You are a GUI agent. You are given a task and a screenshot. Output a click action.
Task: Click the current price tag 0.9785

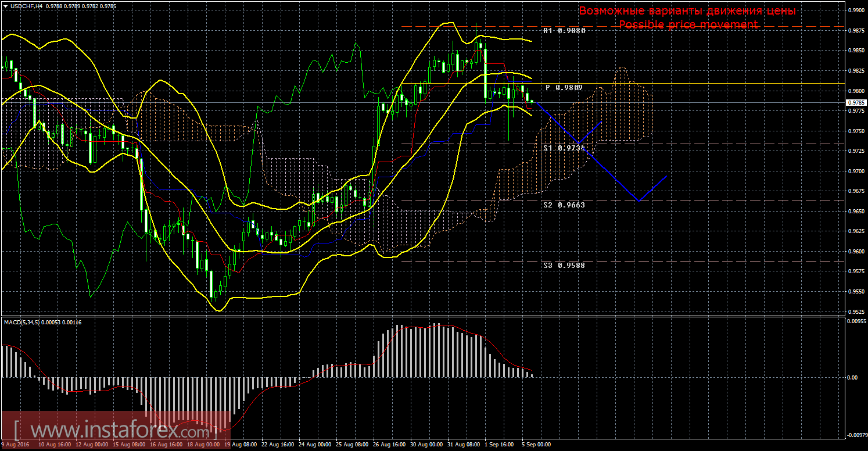tap(855, 103)
